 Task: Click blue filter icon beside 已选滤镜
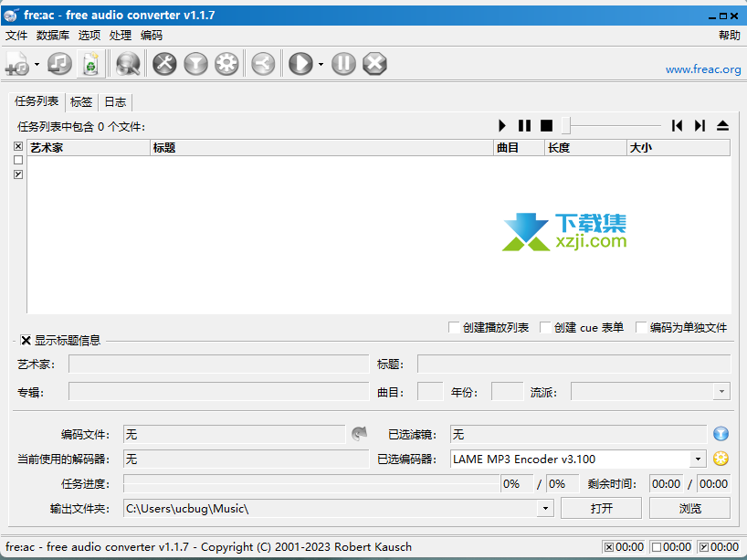[x=721, y=434]
